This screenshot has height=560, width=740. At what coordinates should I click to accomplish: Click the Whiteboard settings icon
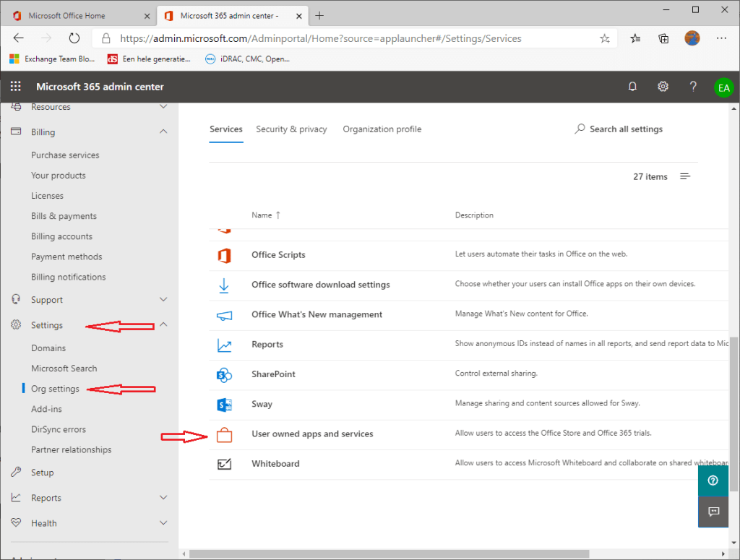click(225, 465)
